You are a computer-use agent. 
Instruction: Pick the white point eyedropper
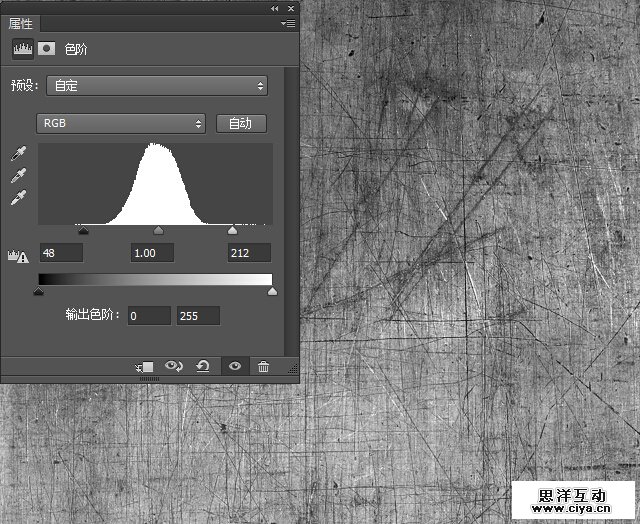19,198
